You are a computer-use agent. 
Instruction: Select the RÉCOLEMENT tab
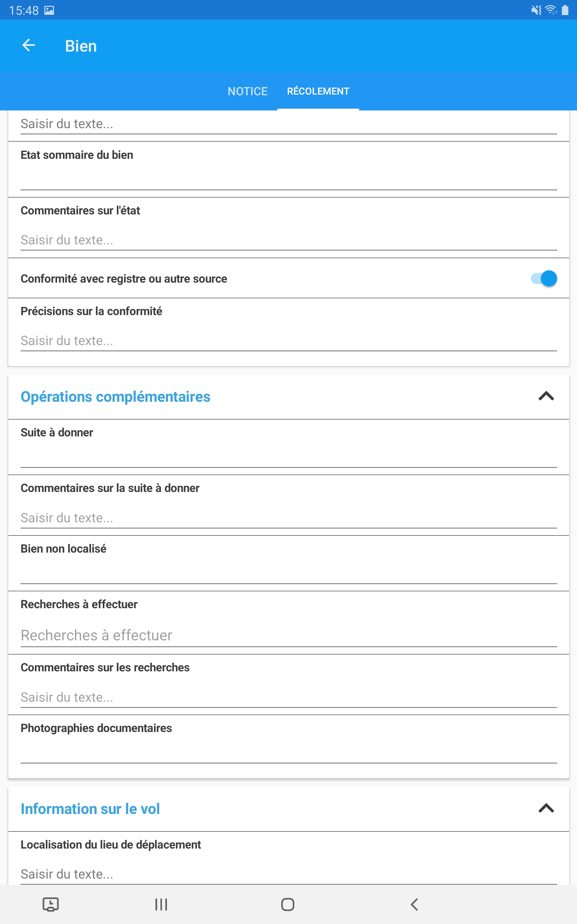click(x=318, y=91)
